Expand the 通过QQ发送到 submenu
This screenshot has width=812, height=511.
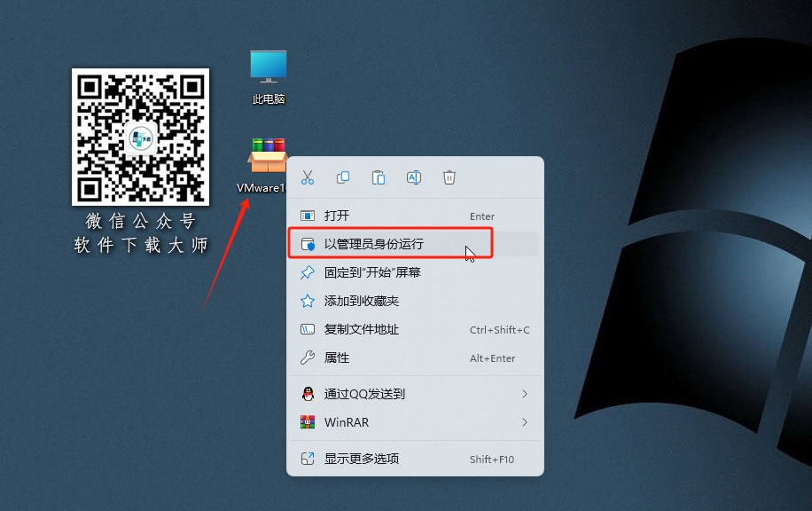pyautogui.click(x=415, y=394)
